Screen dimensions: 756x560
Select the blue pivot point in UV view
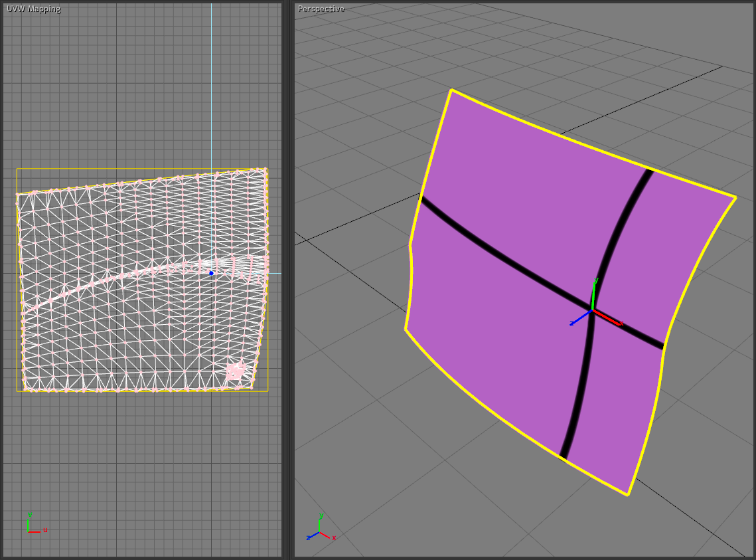211,273
